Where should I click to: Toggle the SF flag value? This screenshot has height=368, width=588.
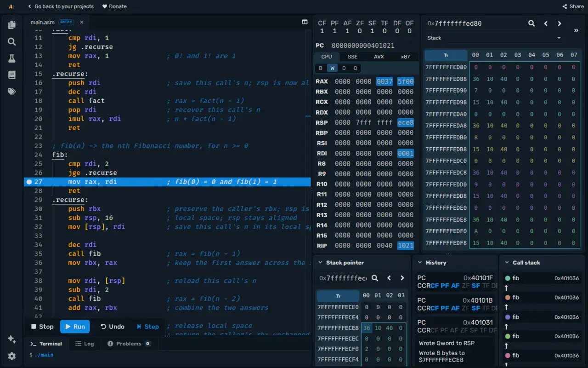coord(372,31)
